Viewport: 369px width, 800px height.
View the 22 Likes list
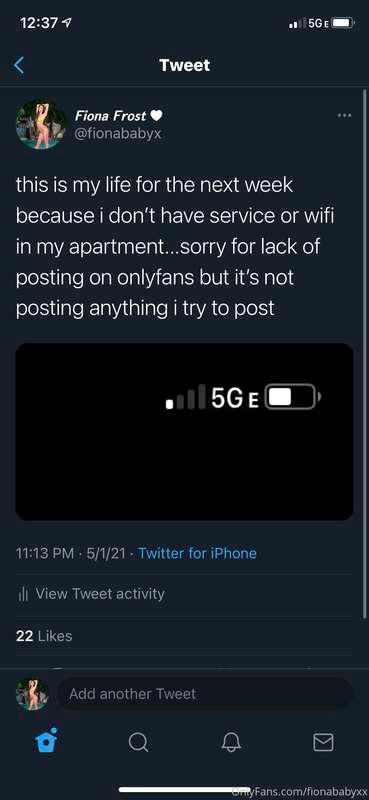point(44,636)
